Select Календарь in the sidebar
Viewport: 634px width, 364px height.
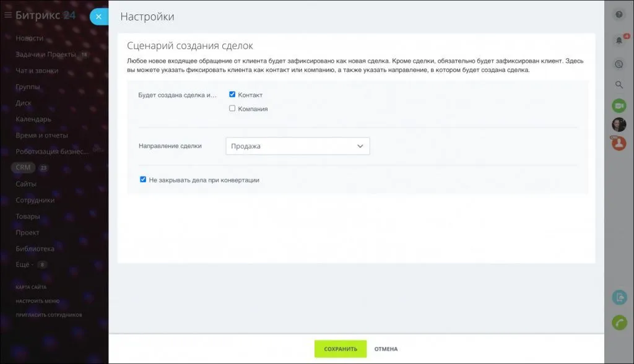click(x=33, y=119)
